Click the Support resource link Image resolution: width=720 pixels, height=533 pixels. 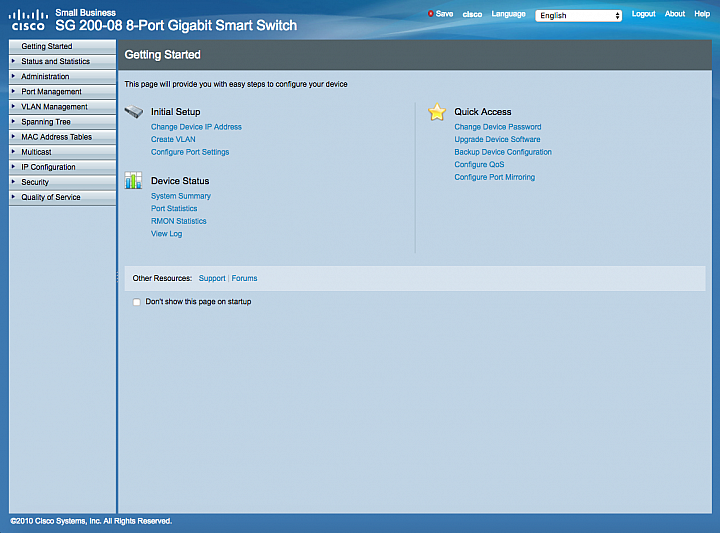coord(212,278)
